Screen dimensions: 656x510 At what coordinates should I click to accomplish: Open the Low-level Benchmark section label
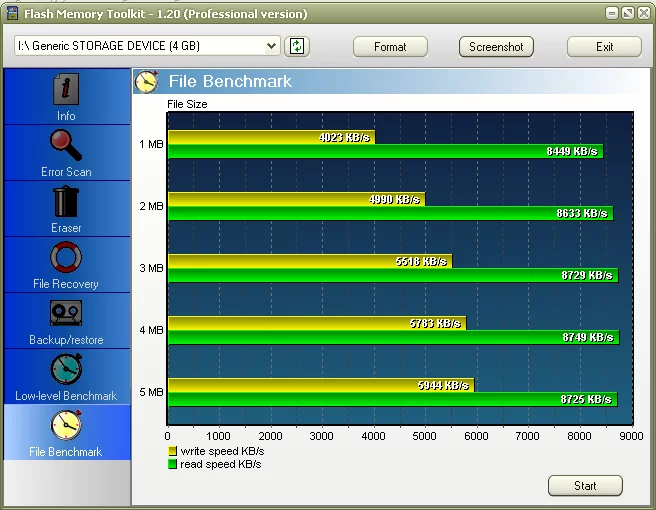pos(66,396)
